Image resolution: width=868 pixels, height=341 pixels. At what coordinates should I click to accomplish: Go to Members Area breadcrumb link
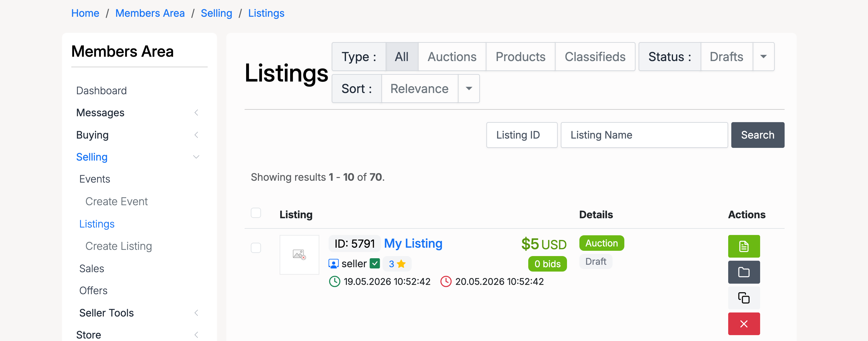pyautogui.click(x=150, y=13)
